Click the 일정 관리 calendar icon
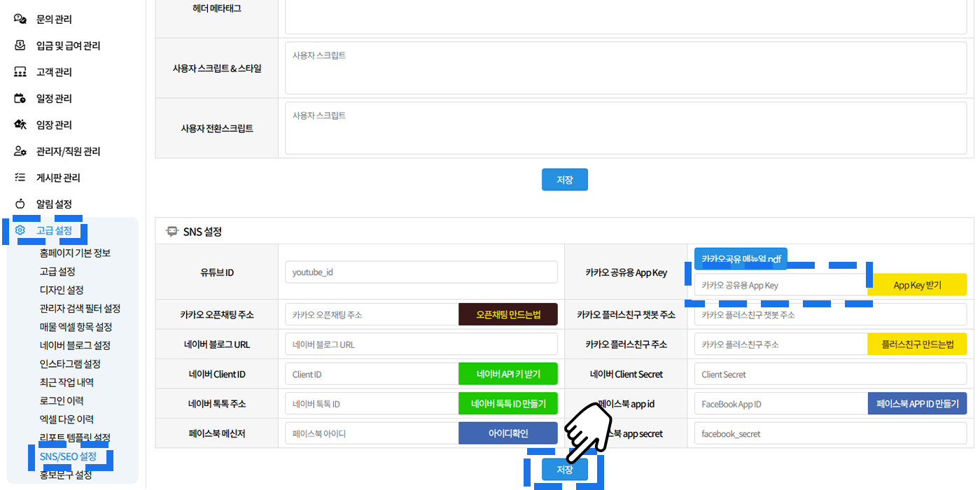The width and height of the screenshot is (980, 490). click(x=20, y=99)
